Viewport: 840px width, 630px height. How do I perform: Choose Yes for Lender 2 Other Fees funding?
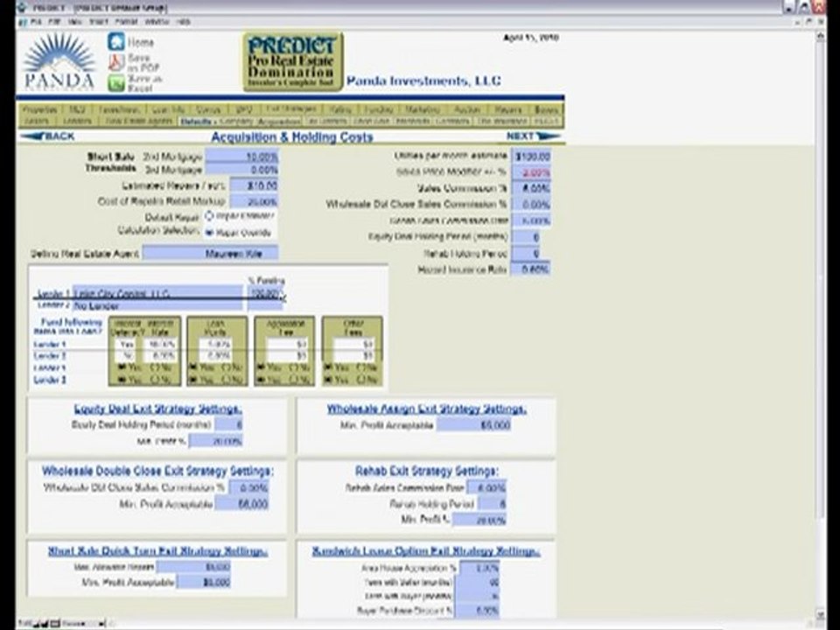[328, 380]
